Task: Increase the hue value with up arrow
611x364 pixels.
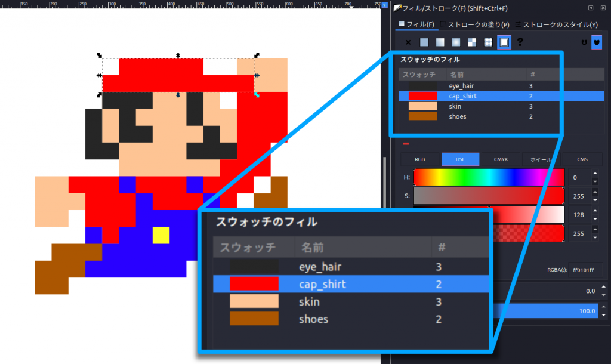Action: click(595, 174)
